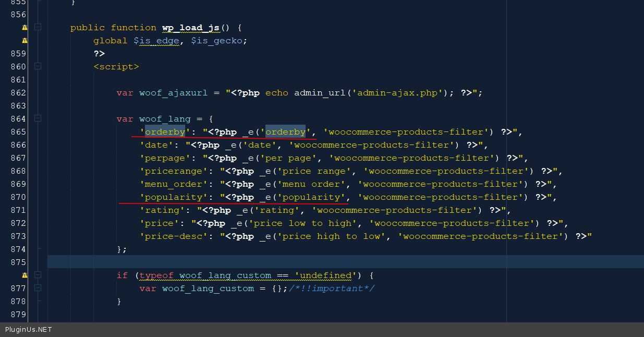
Task: Click the first highlighted 'orderby' key
Action: click(165, 132)
